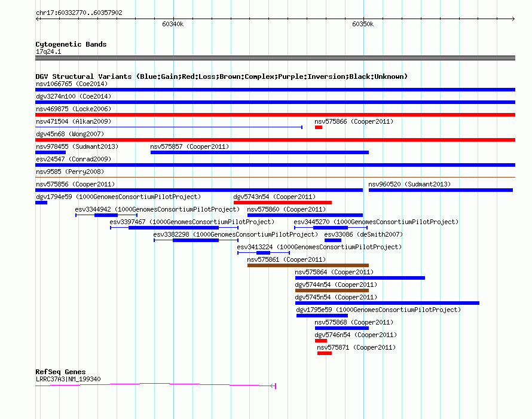Open nsv575861 (Cooper2011) label
The height and width of the screenshot is (419, 532).
[x=286, y=259]
